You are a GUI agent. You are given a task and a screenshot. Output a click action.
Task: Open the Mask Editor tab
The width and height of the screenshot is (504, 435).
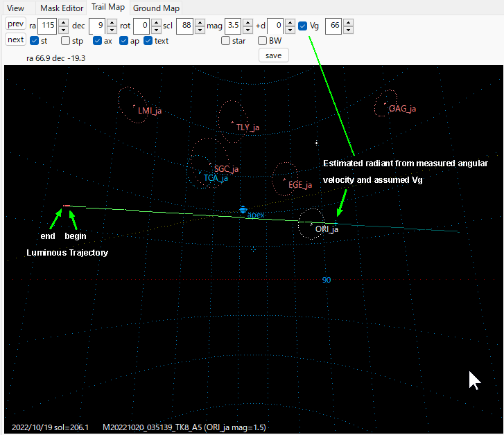[x=60, y=8]
